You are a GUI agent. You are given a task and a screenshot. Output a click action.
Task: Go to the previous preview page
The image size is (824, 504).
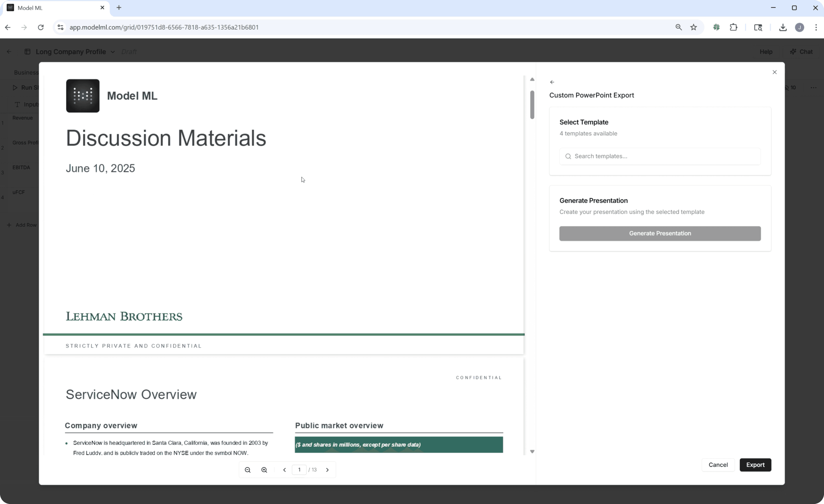(285, 469)
